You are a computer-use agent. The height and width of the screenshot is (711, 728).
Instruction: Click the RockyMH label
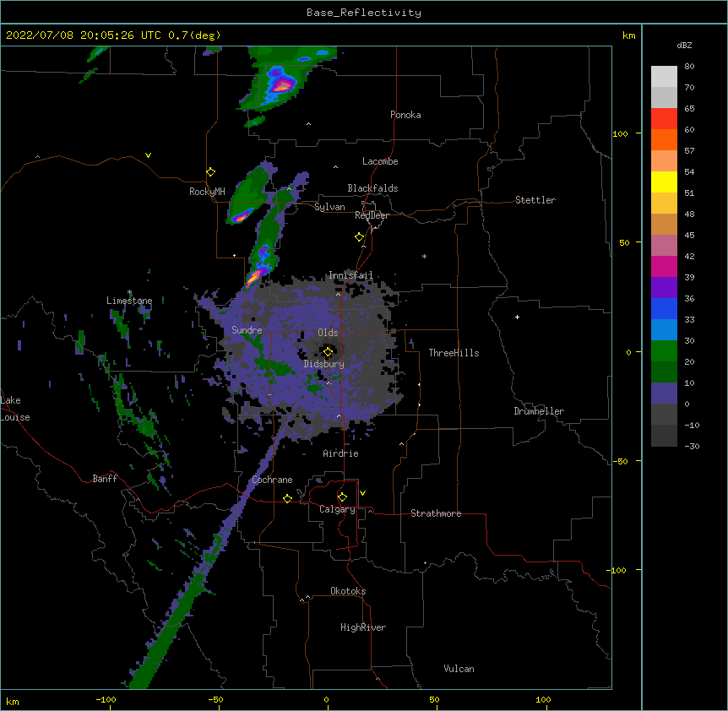point(207,192)
